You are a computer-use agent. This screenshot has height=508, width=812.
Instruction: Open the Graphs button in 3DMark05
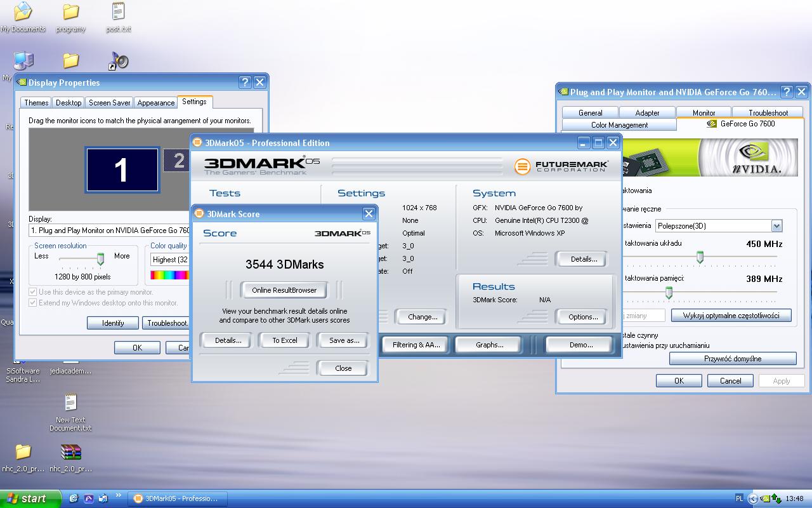coord(490,345)
